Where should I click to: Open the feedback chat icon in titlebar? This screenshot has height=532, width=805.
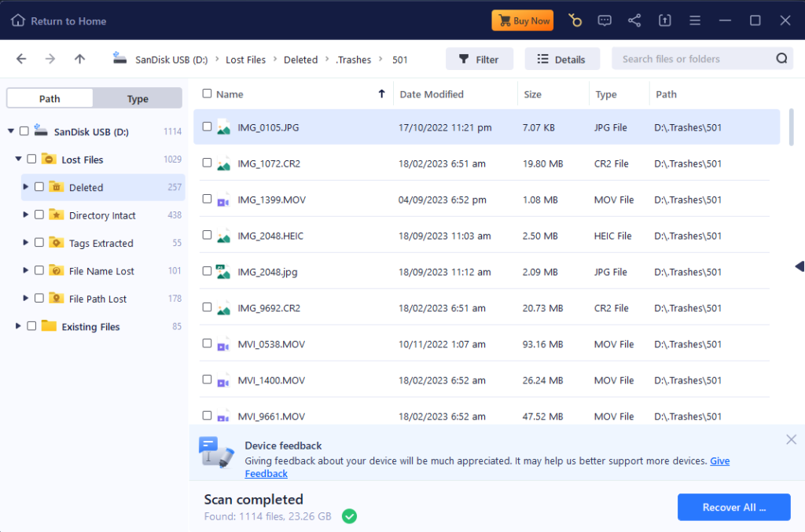[x=605, y=20]
